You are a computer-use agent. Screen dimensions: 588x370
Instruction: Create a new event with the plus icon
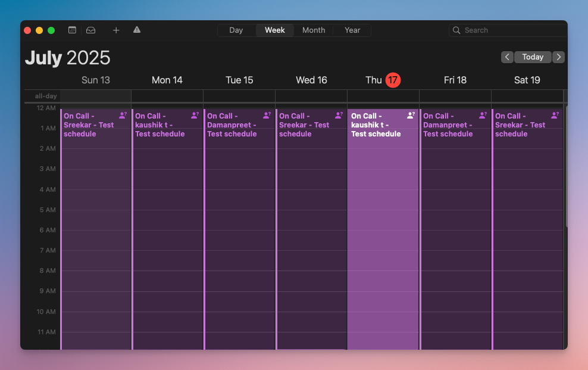[116, 30]
